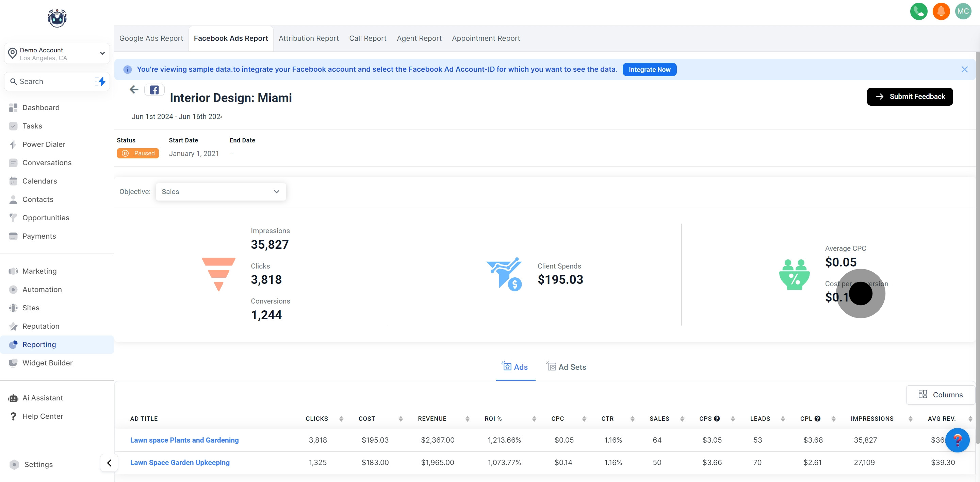This screenshot has width=980, height=482.
Task: Collapse sidebar with the chevron arrow
Action: click(x=109, y=463)
